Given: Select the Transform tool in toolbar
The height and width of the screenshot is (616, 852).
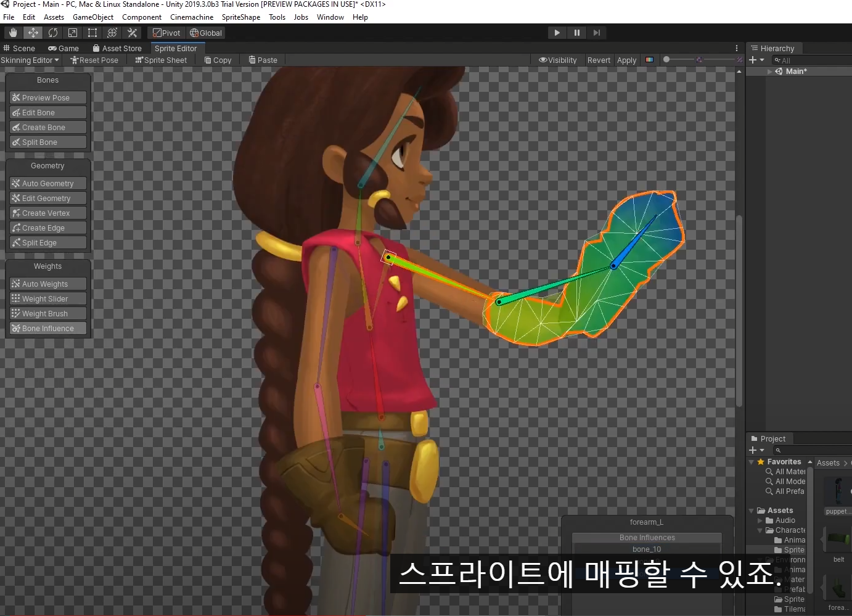Looking at the screenshot, I should (x=112, y=33).
